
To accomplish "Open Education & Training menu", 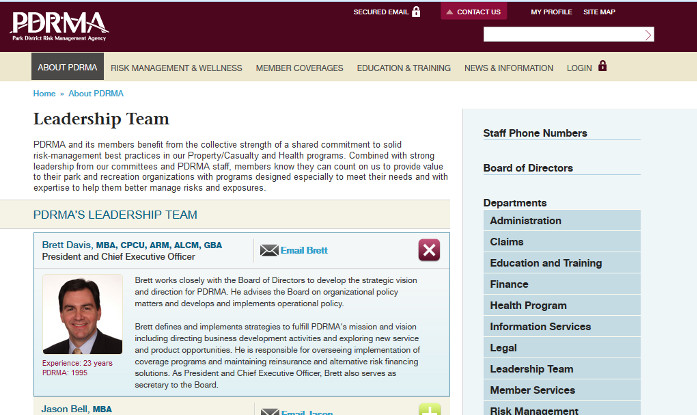I will click(403, 68).
